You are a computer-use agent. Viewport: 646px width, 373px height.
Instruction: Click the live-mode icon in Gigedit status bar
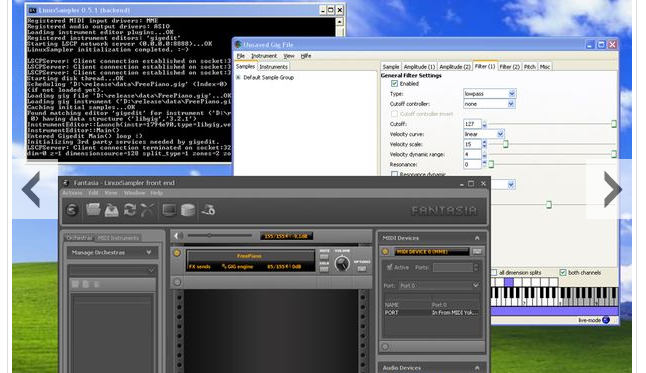click(606, 320)
